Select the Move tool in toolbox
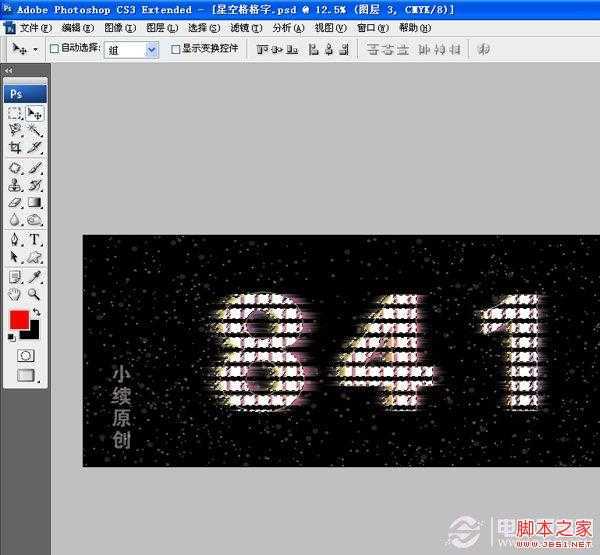Screen dimensions: 600x555 pos(35,113)
